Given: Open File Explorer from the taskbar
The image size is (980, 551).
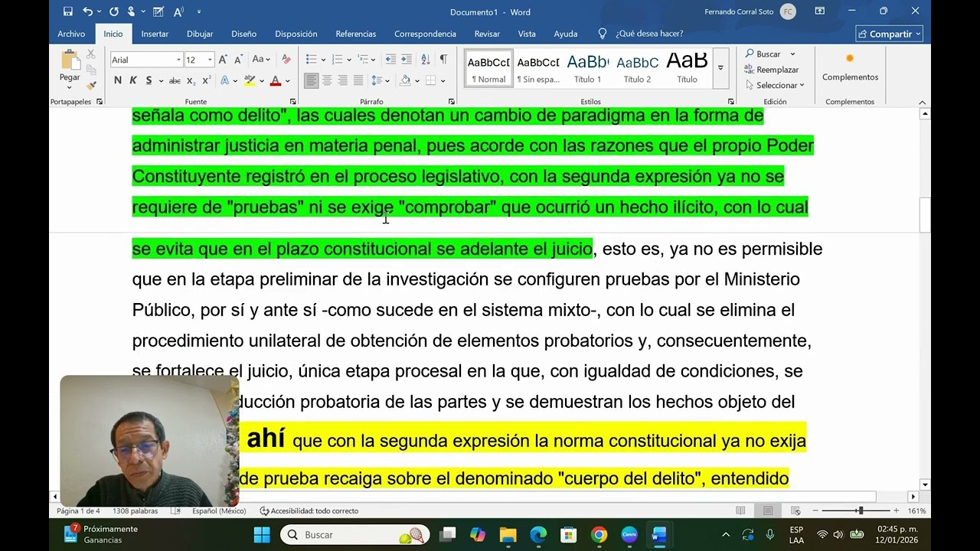Looking at the screenshot, I should click(x=508, y=535).
